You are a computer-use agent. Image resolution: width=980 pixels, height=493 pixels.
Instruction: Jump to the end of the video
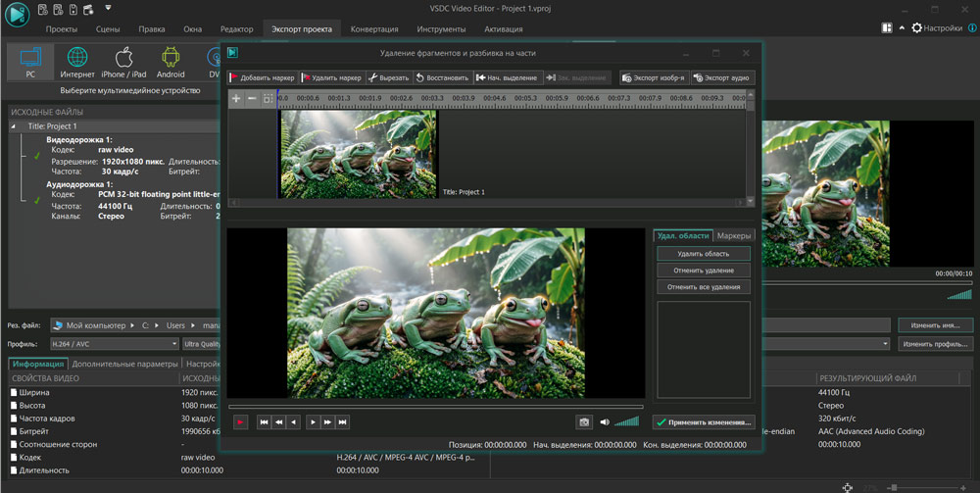342,421
